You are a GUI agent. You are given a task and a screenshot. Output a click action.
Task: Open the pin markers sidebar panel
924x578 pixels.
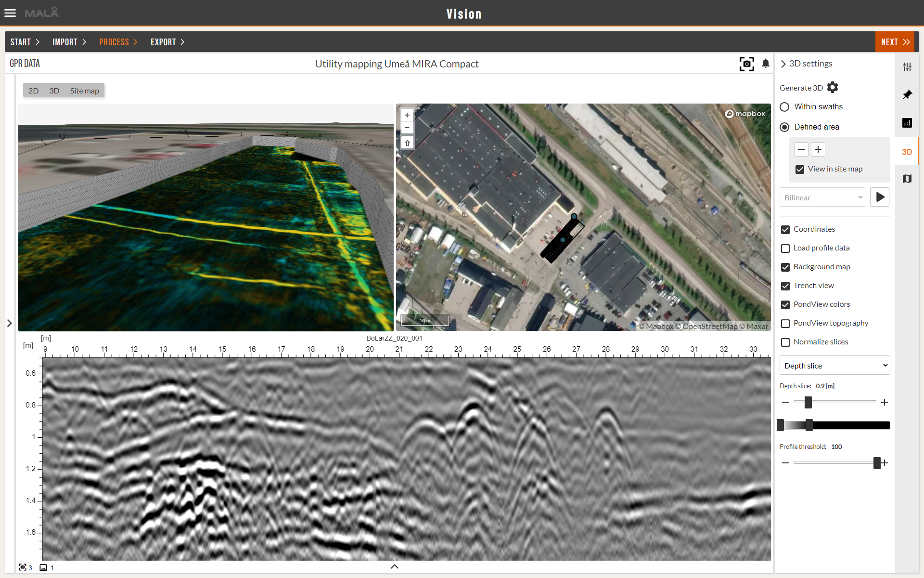(x=907, y=95)
